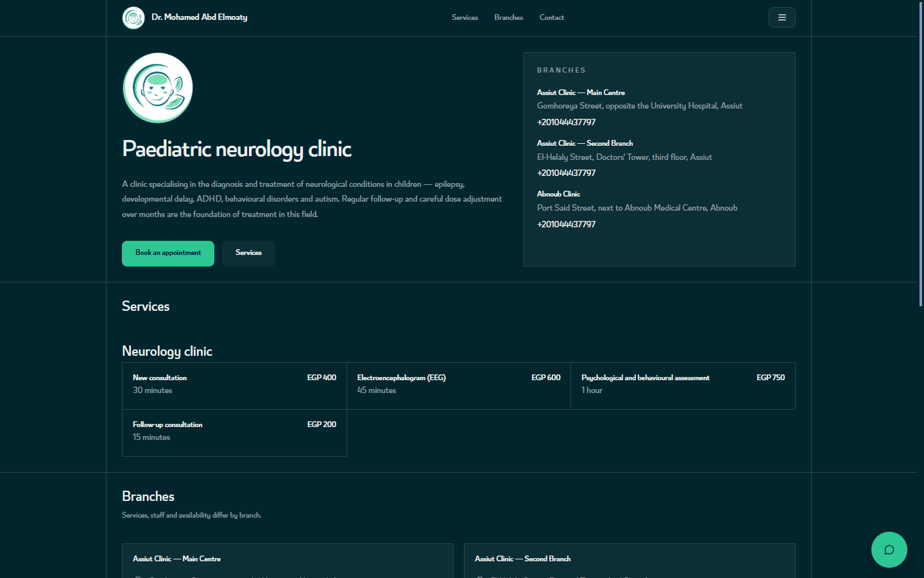
Task: Click the EGP 750 price
Action: 771,378
